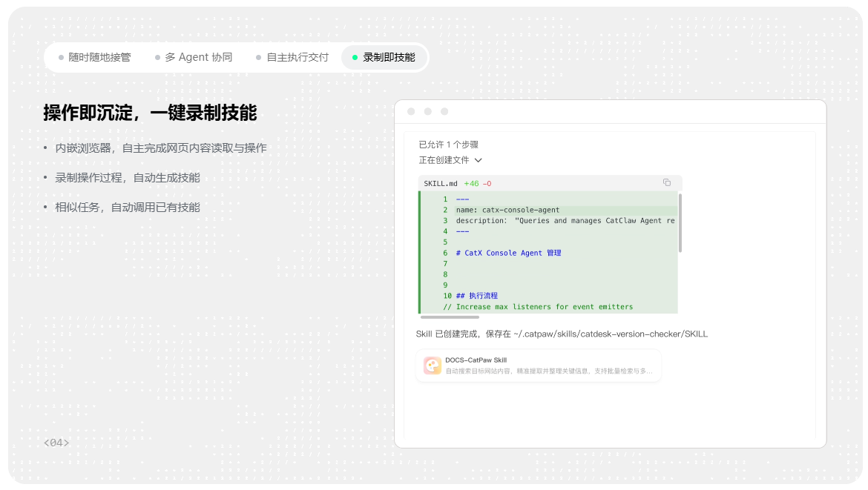The width and height of the screenshot is (868, 490).
Task: Click the DOCS-CatPaw Skill description text
Action: pos(549,371)
